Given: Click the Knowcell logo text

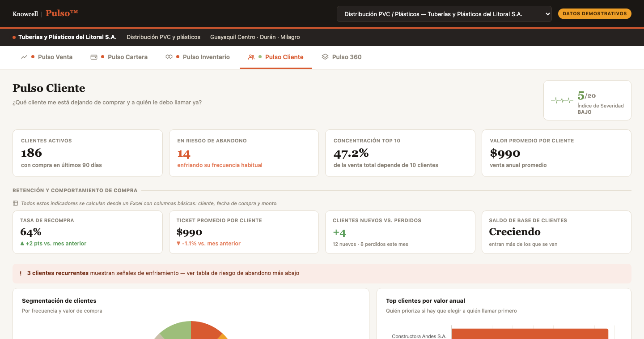Looking at the screenshot, I should click(25, 14).
